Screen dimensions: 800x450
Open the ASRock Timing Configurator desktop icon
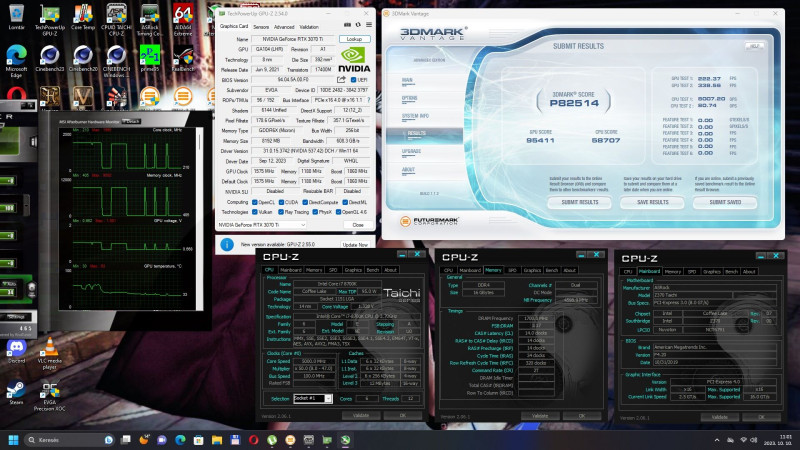149,20
